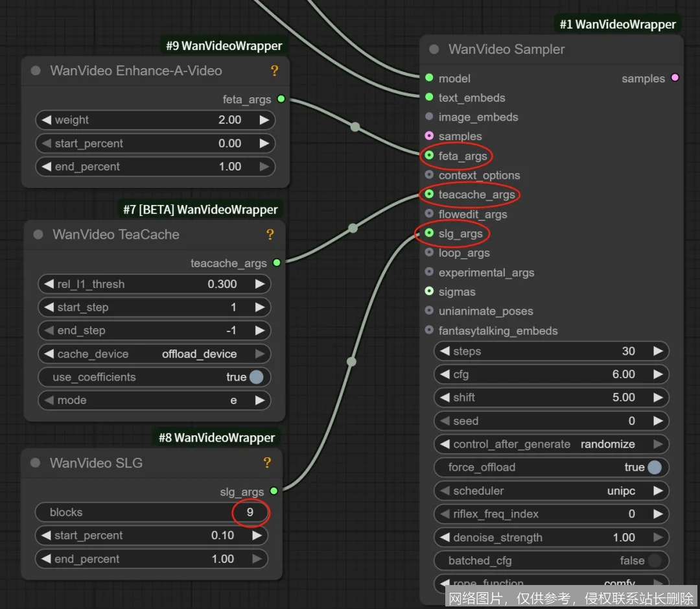The image size is (700, 609).
Task: Collapse the WanVideo Sampler node using its dot
Action: [x=434, y=49]
